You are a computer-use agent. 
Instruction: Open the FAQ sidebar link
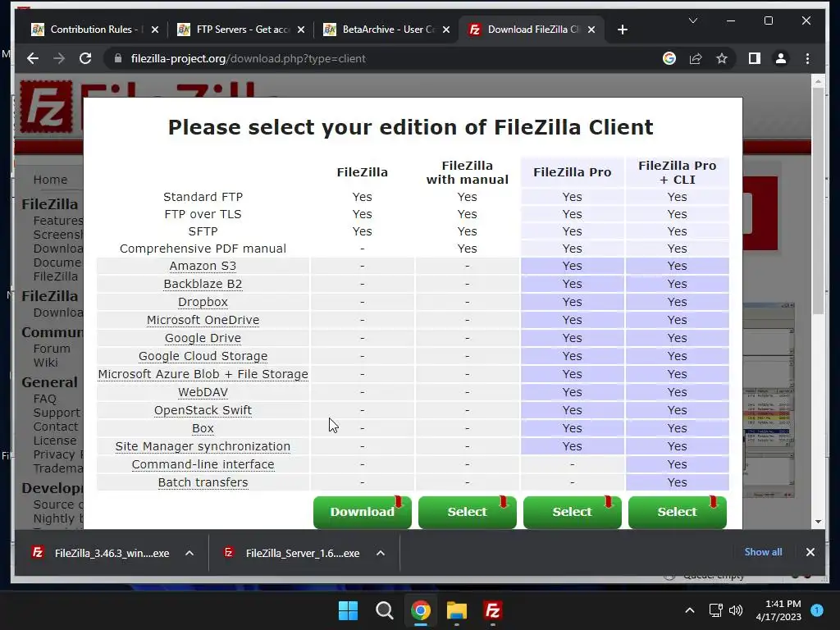(x=44, y=399)
